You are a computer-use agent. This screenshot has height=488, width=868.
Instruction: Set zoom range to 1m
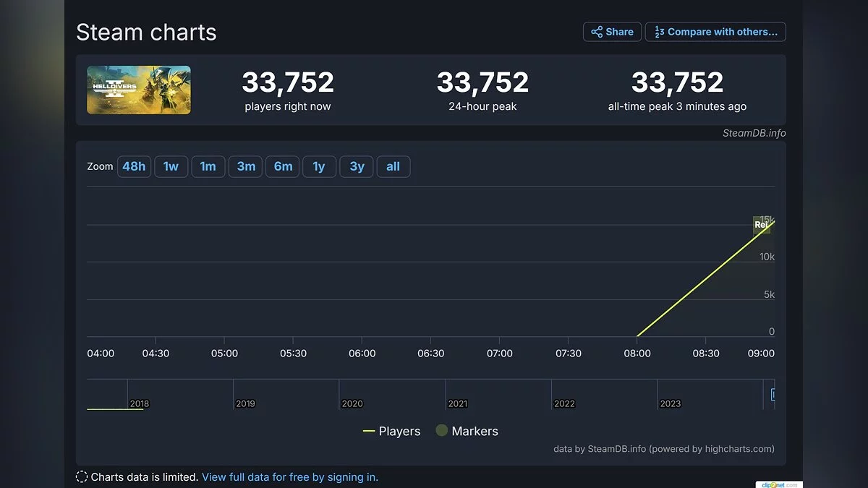[208, 166]
